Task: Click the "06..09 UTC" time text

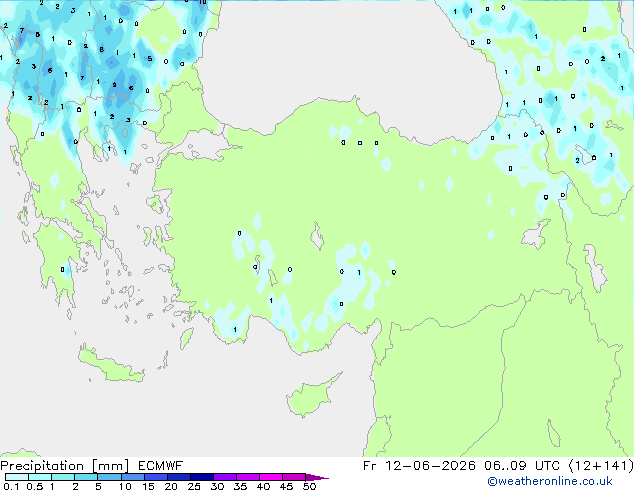Action: pyautogui.click(x=522, y=466)
